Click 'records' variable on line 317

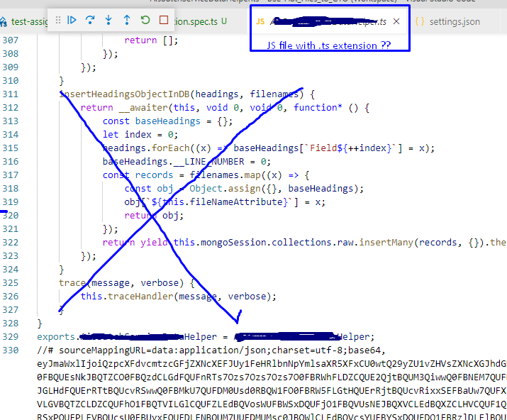point(154,175)
